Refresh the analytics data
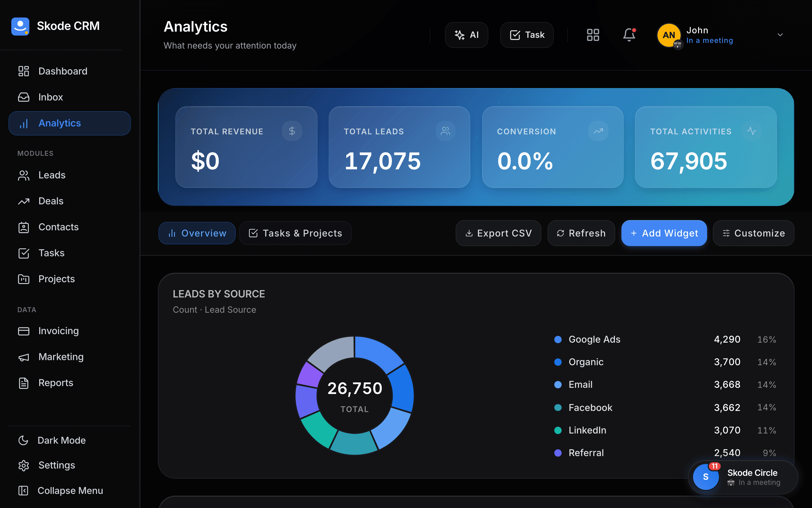Image resolution: width=812 pixels, height=508 pixels. (581, 233)
